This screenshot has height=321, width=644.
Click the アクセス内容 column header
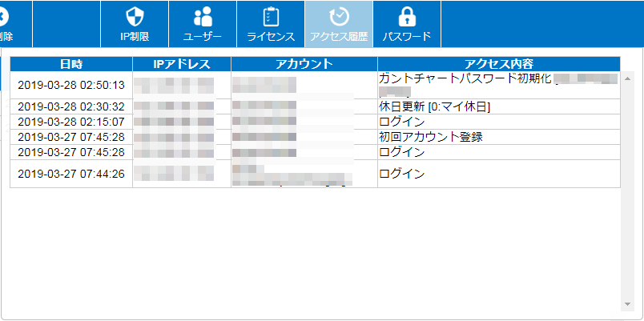498,64
